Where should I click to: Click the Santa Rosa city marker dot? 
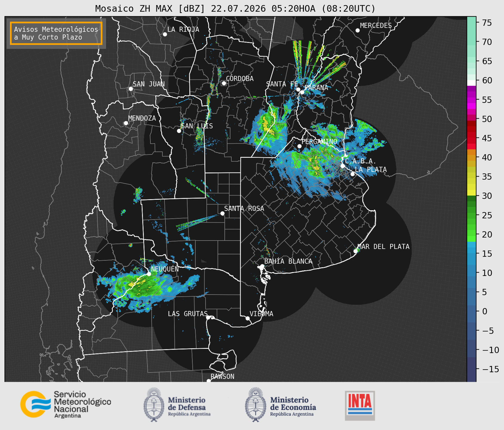tap(222, 213)
